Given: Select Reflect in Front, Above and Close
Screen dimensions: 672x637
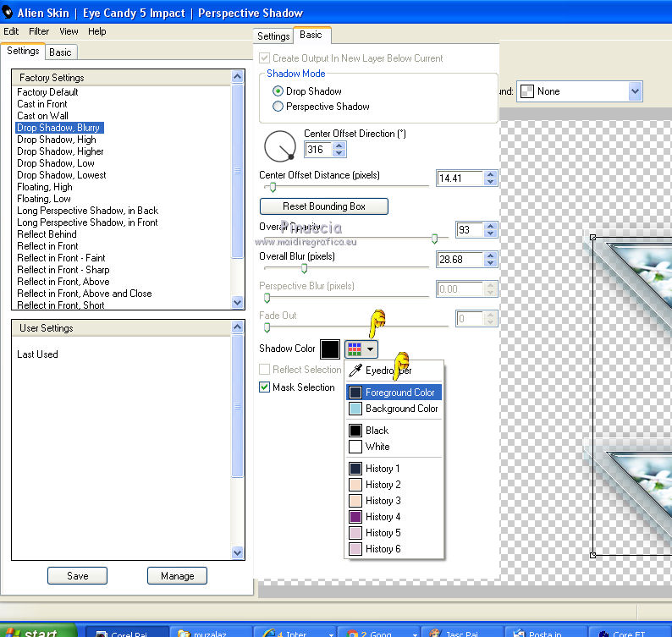Looking at the screenshot, I should tap(85, 294).
